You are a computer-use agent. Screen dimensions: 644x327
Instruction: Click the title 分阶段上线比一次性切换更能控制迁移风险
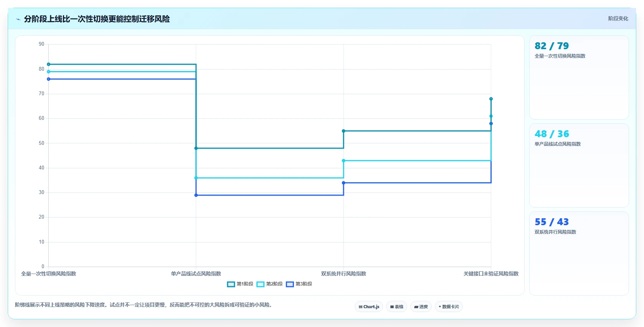(97, 19)
